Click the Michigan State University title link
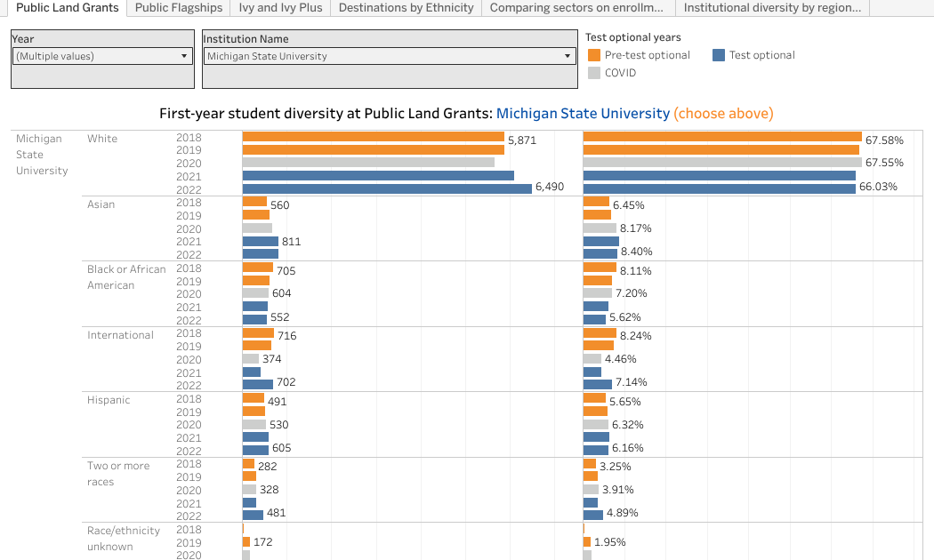The image size is (934, 560). pyautogui.click(x=583, y=114)
